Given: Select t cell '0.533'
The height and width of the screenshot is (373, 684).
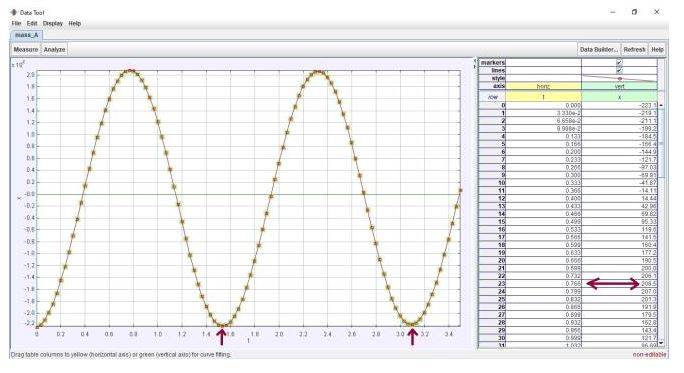Looking at the screenshot, I should 543,229.
